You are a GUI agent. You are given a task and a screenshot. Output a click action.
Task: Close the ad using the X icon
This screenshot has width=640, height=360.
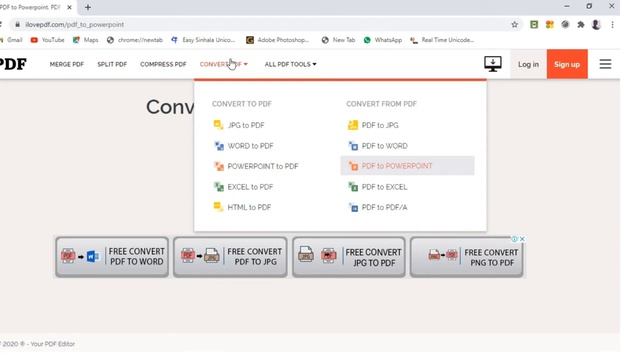click(x=522, y=239)
